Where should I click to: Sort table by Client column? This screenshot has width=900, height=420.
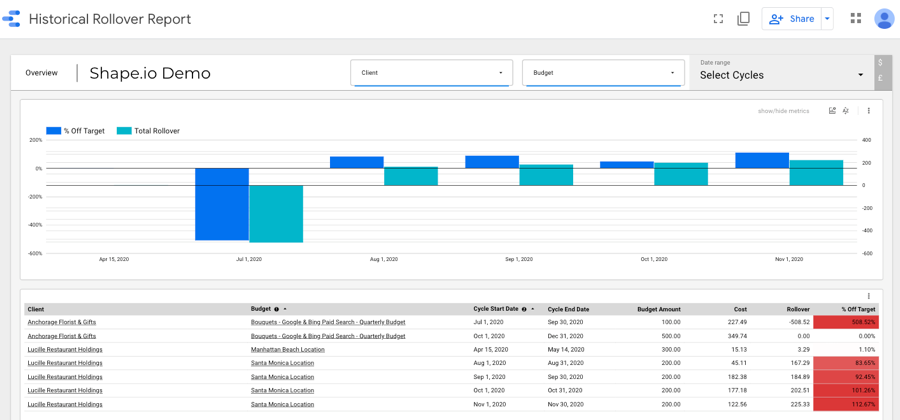[36, 309]
